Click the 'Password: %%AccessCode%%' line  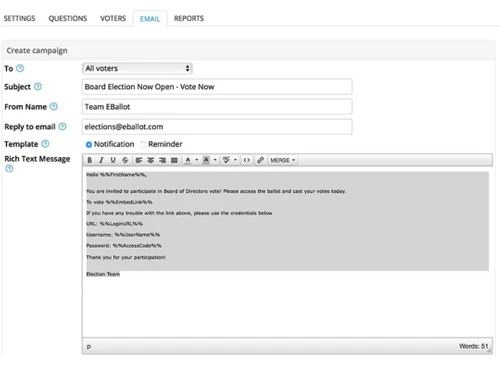tap(124, 246)
